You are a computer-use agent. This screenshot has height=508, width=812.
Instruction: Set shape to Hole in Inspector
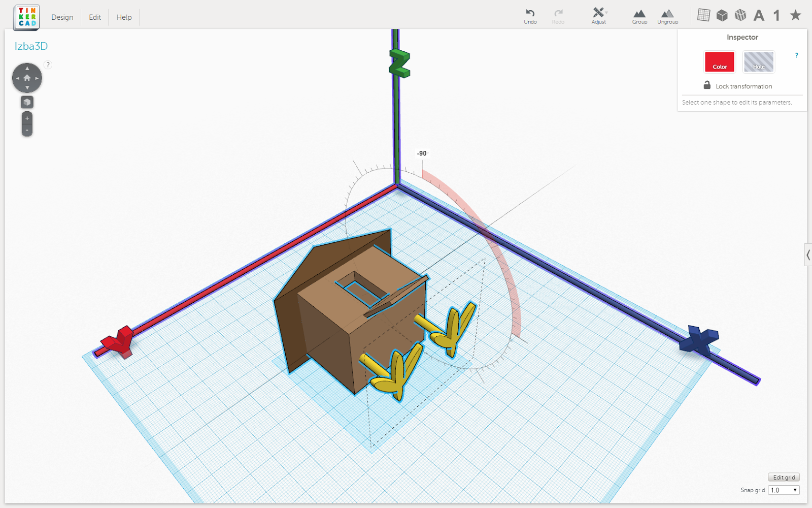click(759, 62)
